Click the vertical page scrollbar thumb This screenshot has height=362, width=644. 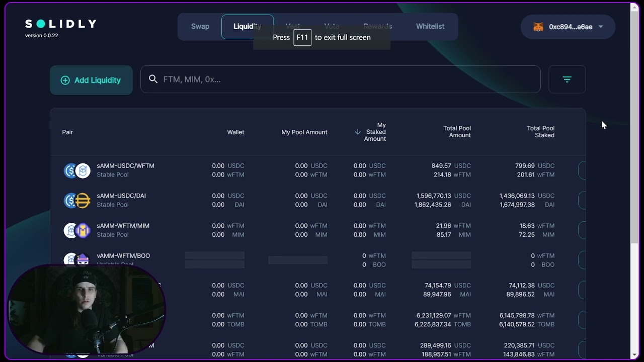635,128
